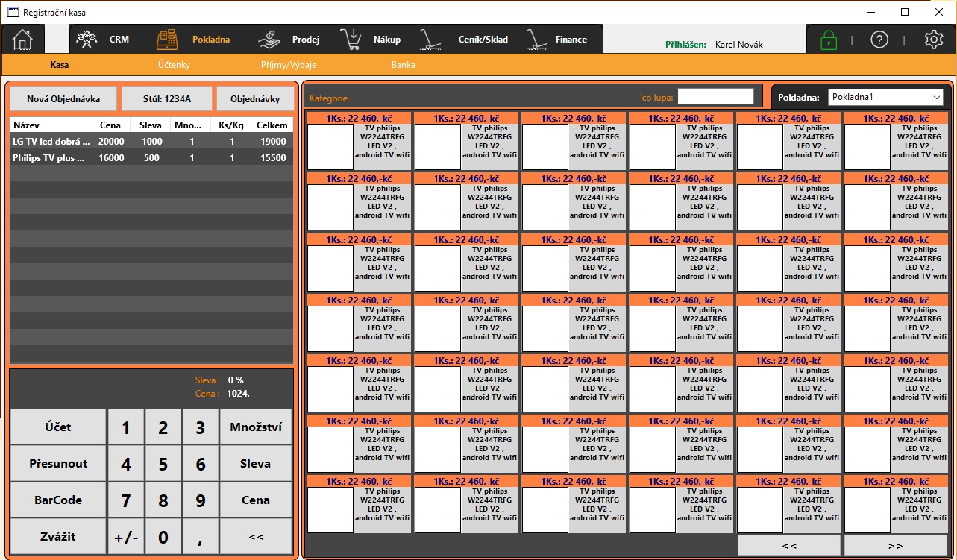Image resolution: width=957 pixels, height=560 pixels.
Task: Tap digit 4 on the keypad
Action: pos(126,464)
